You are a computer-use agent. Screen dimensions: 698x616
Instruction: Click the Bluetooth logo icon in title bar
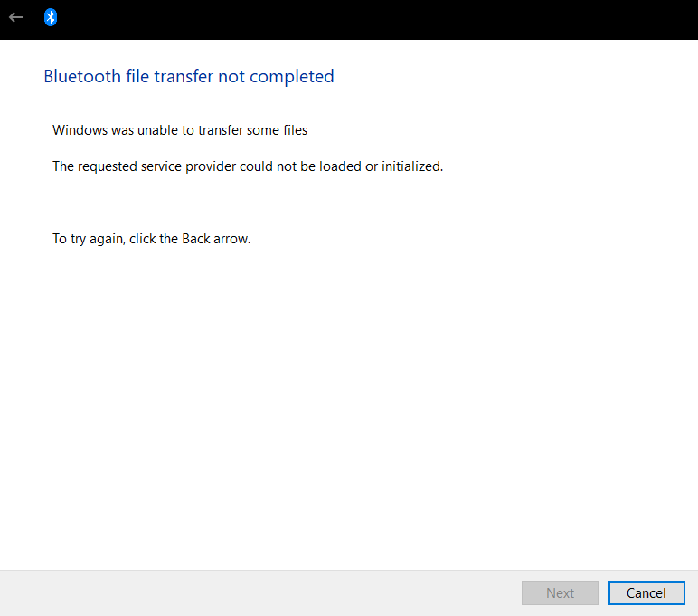click(x=51, y=17)
